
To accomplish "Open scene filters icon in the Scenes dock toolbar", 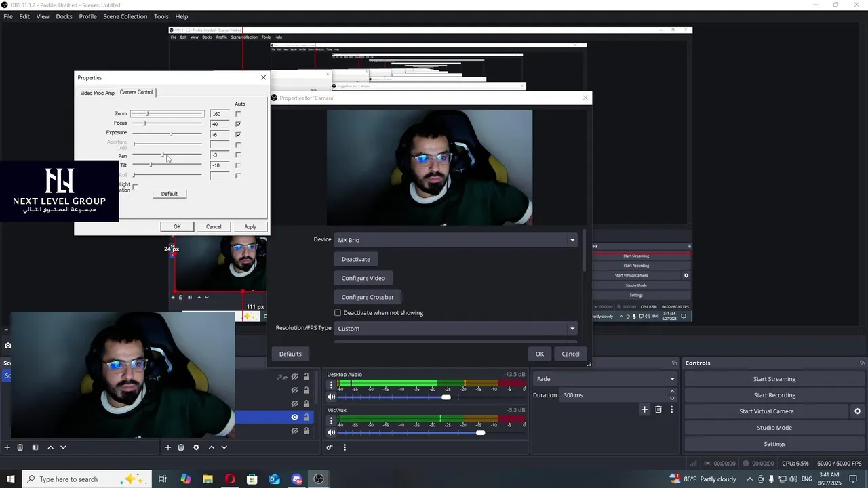I will click(x=35, y=447).
